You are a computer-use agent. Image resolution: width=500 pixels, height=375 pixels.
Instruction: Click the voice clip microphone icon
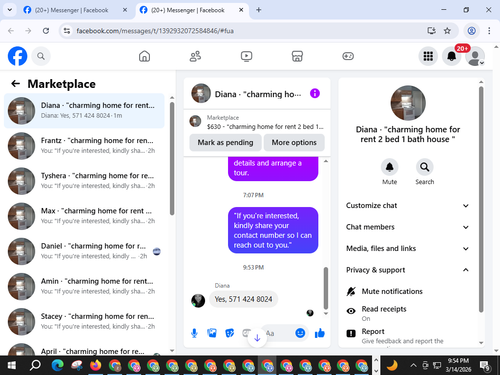click(x=194, y=333)
